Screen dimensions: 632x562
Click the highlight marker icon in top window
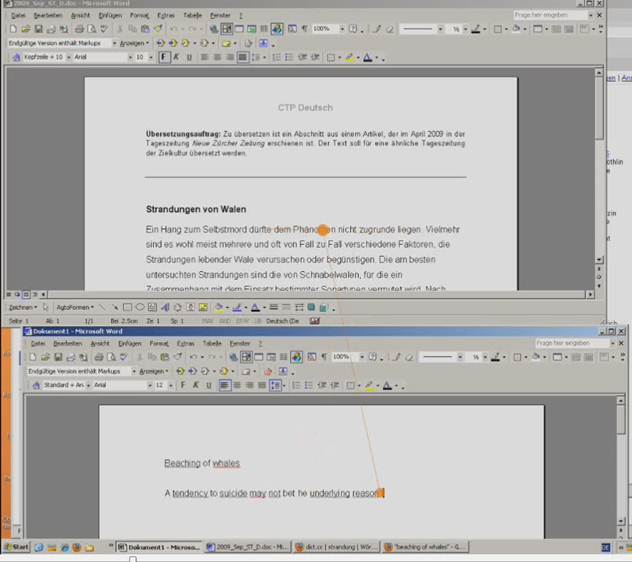click(x=349, y=57)
